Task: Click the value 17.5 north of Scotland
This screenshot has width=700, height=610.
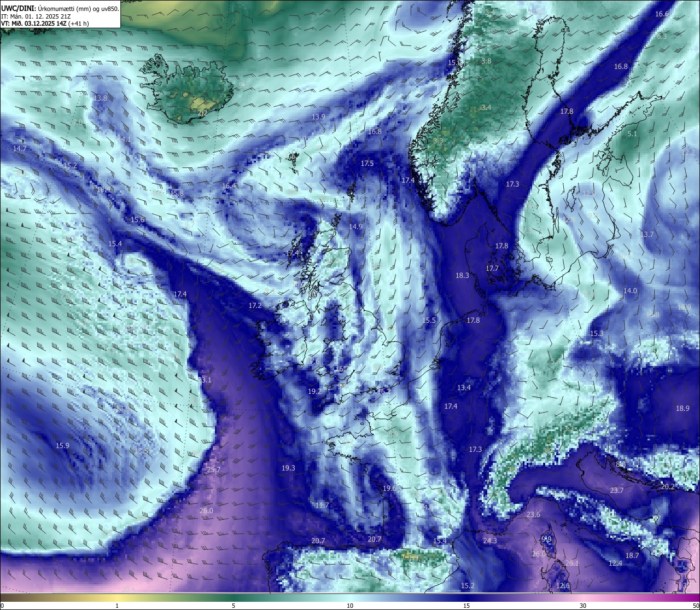Action: click(367, 163)
